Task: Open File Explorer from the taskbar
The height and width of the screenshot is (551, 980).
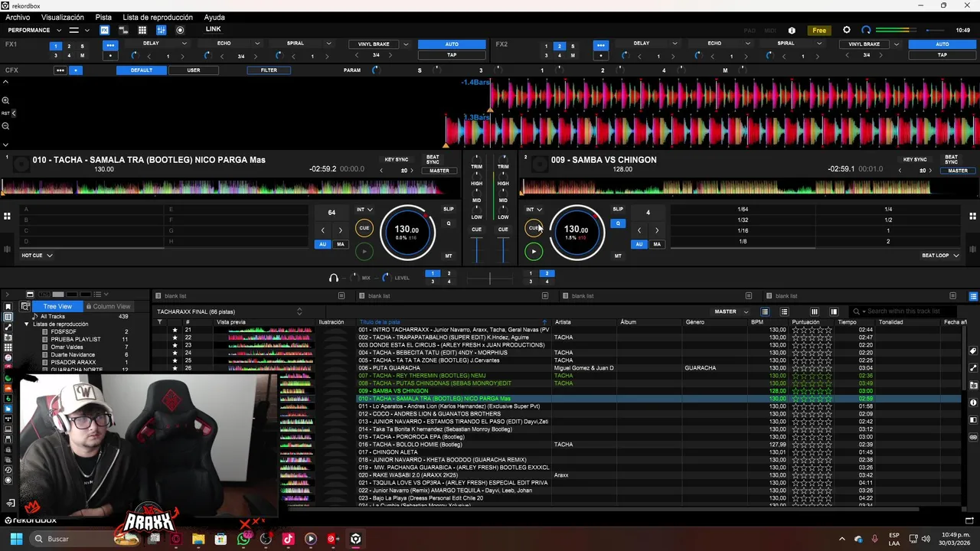Action: tap(198, 539)
